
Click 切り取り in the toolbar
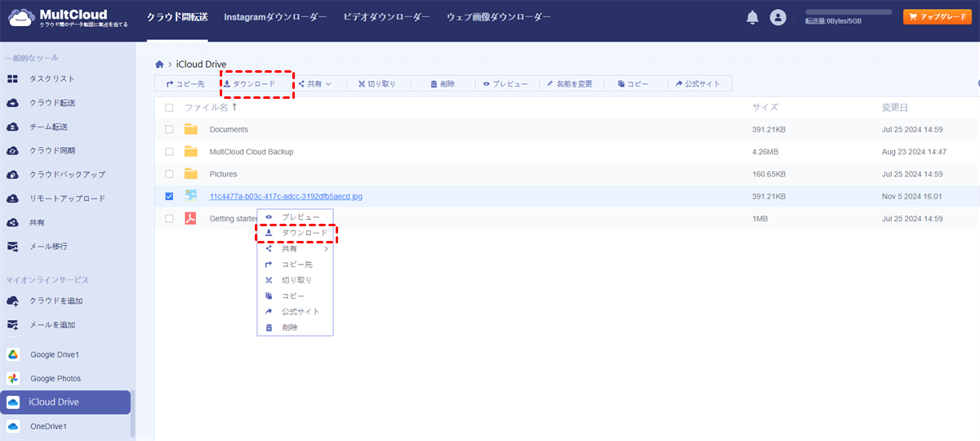(376, 83)
